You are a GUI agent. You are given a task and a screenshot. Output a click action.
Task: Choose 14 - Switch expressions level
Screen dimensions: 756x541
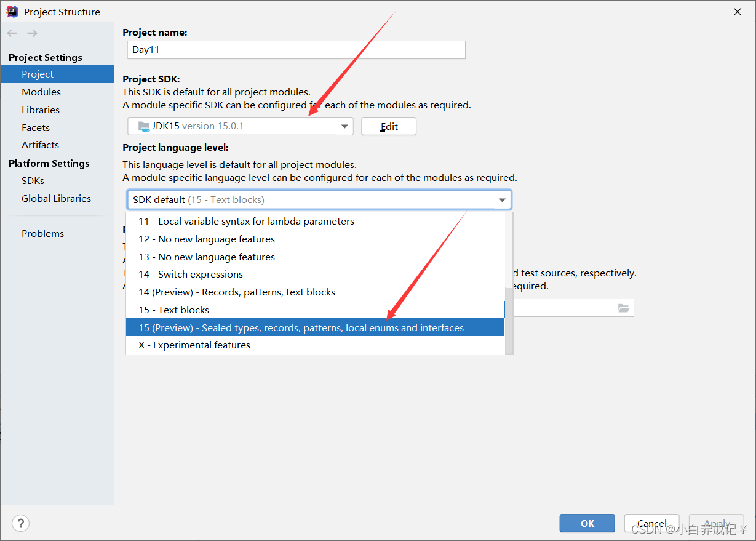(x=315, y=274)
